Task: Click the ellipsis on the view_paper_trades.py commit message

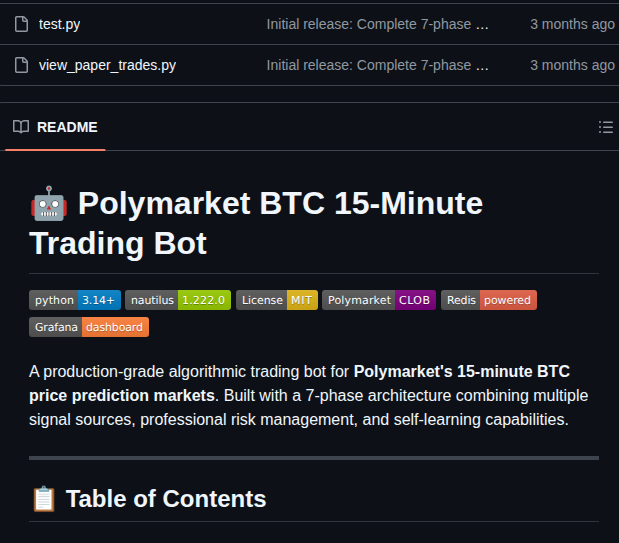Action: pyautogui.click(x=482, y=65)
